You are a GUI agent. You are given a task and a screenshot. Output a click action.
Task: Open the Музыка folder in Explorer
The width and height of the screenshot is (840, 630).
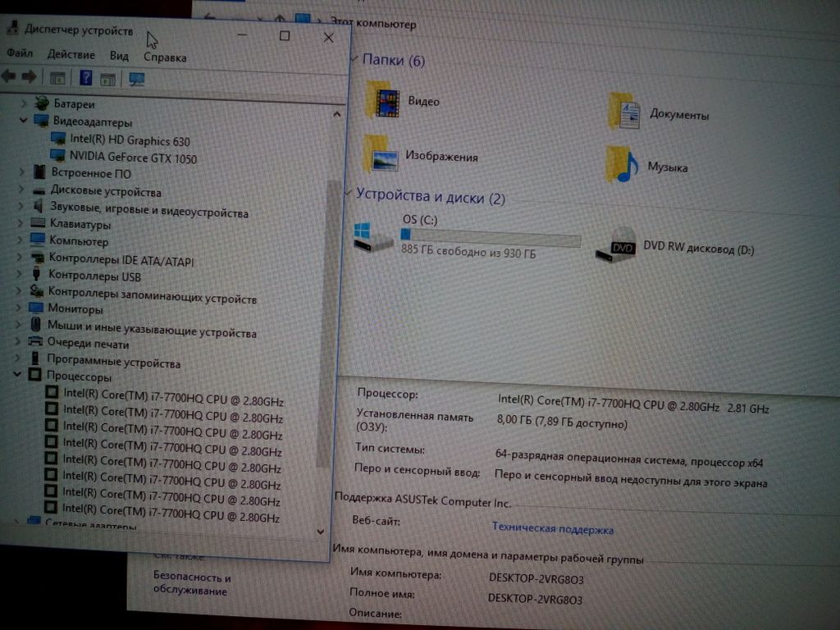point(646,165)
